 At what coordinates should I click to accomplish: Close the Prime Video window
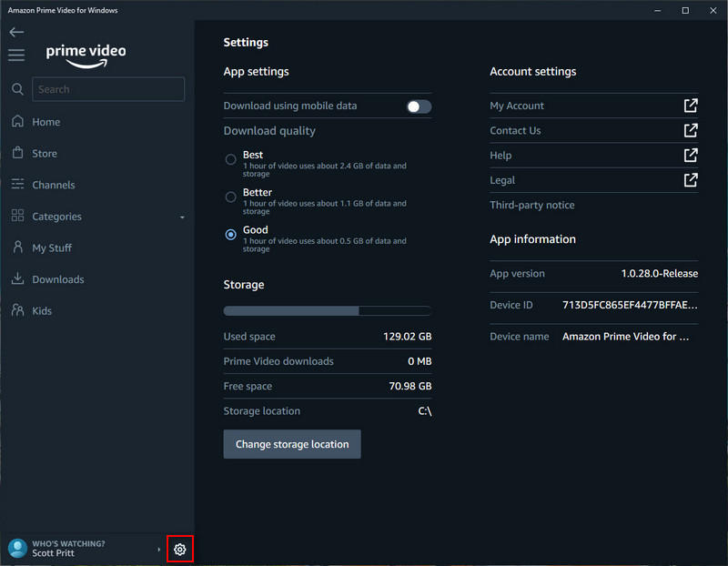tap(713, 10)
